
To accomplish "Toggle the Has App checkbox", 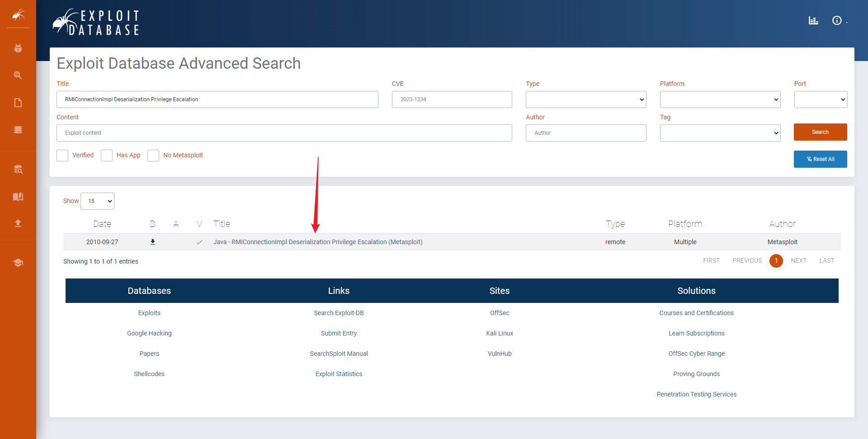I will [x=107, y=156].
